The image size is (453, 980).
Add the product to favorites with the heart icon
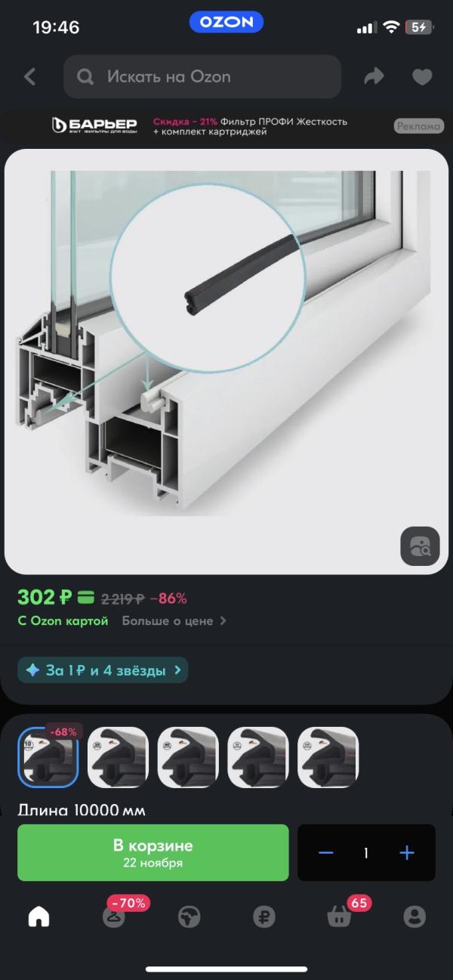click(x=422, y=76)
